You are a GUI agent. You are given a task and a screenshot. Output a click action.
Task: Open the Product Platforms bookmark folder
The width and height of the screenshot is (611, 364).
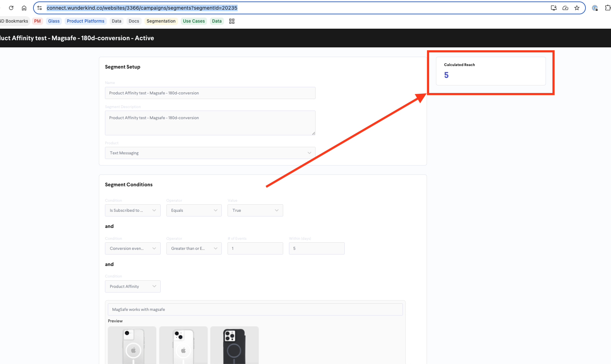click(86, 21)
